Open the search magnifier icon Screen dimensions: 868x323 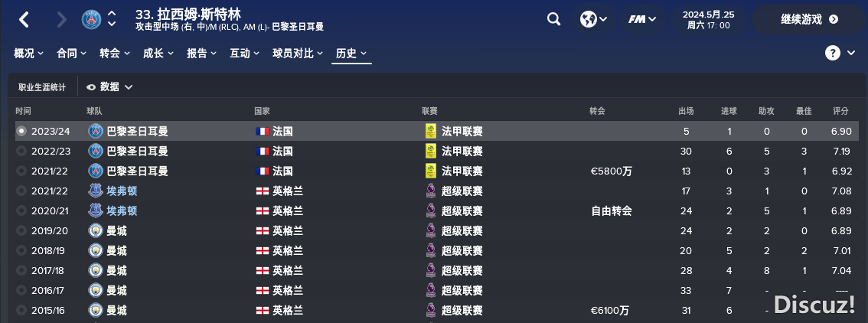pos(553,19)
